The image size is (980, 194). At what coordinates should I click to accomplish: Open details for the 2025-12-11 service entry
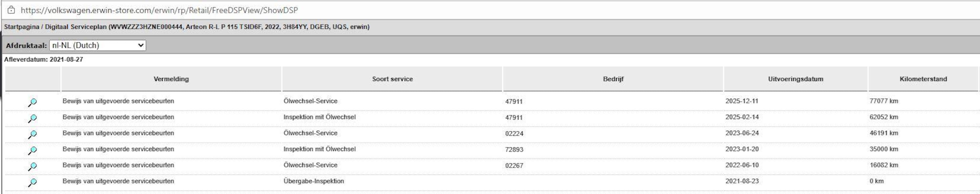point(33,102)
